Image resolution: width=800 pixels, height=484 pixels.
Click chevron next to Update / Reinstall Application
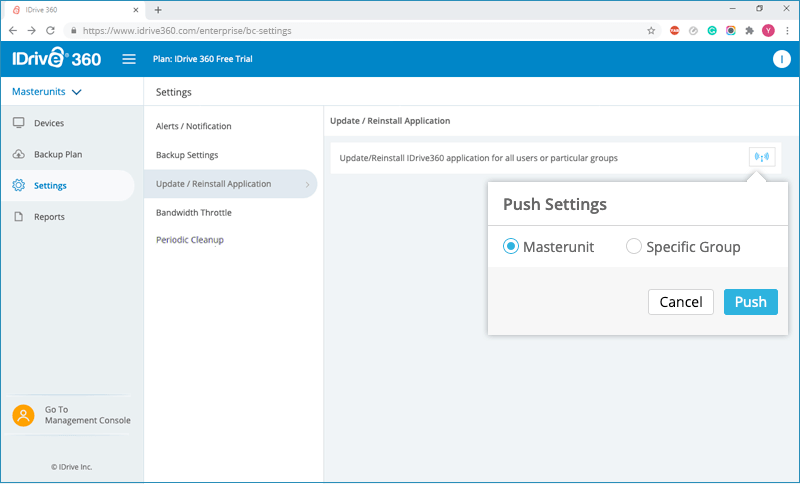308,185
